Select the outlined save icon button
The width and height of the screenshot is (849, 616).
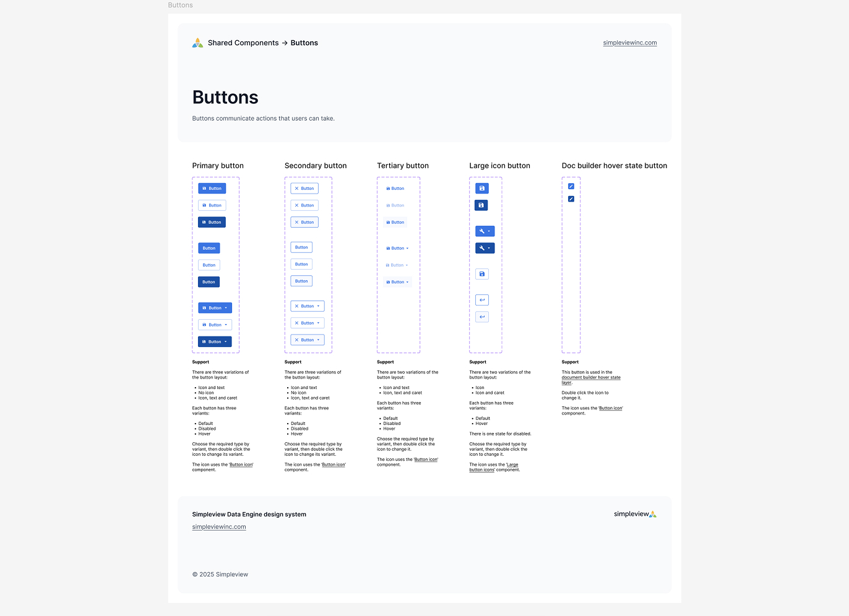(x=482, y=273)
